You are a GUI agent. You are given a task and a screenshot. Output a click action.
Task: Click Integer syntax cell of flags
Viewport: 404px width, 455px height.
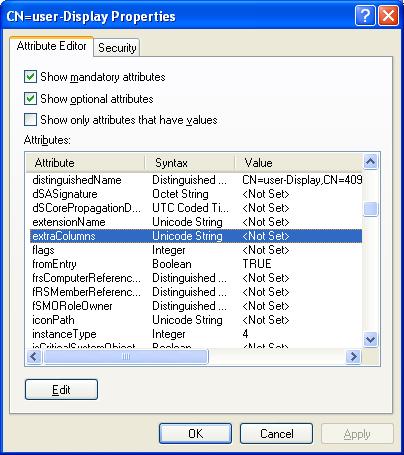(x=169, y=250)
